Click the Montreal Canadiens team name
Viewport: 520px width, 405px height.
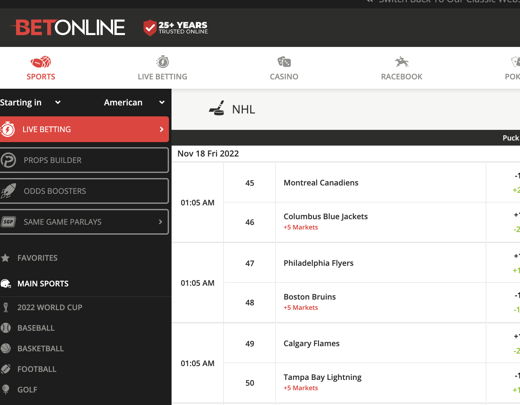(321, 183)
